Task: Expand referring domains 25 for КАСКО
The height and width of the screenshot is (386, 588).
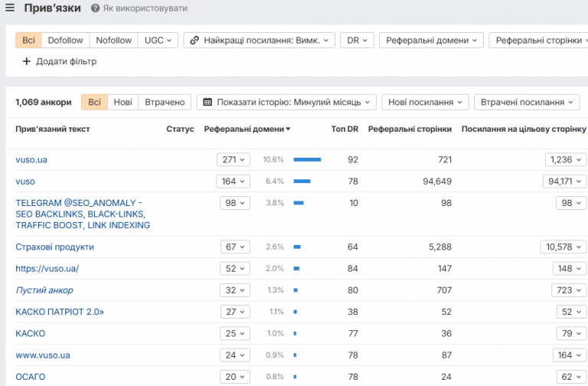Action: tap(235, 333)
